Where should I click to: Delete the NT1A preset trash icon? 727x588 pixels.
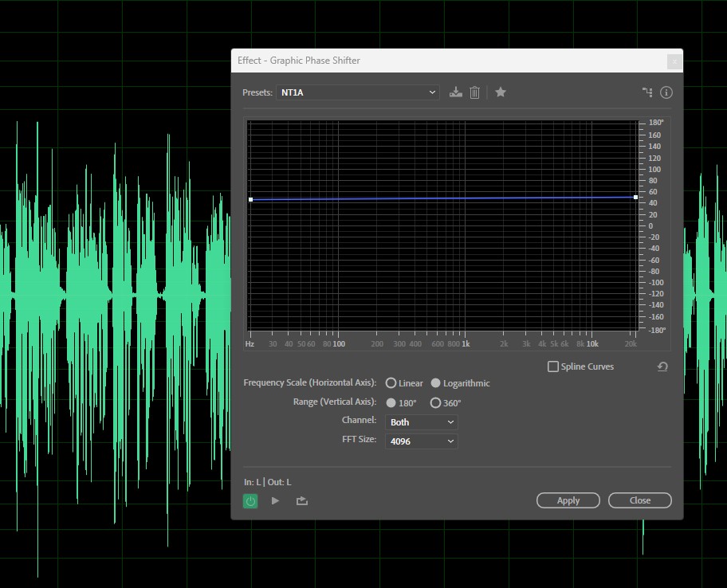(x=474, y=92)
